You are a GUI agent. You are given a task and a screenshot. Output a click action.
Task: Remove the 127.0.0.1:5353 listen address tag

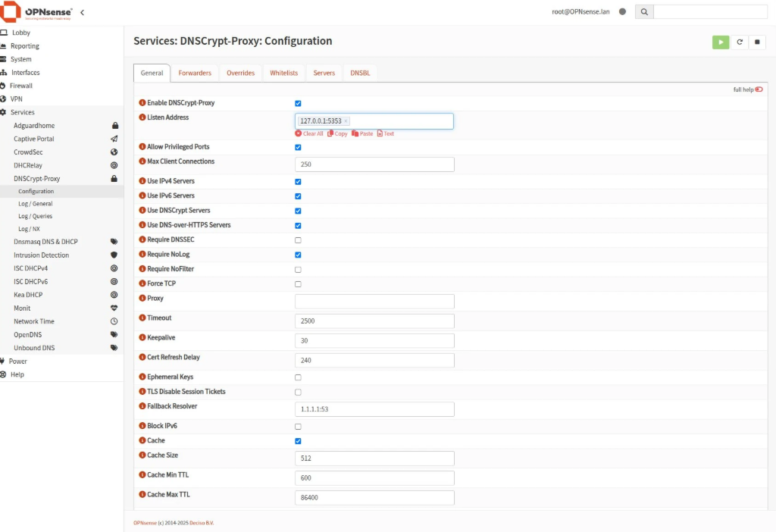(x=346, y=121)
